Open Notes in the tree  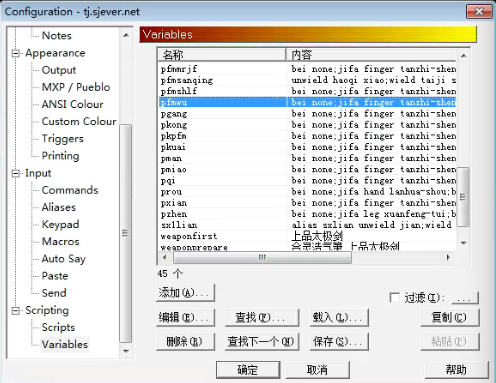tap(56, 36)
